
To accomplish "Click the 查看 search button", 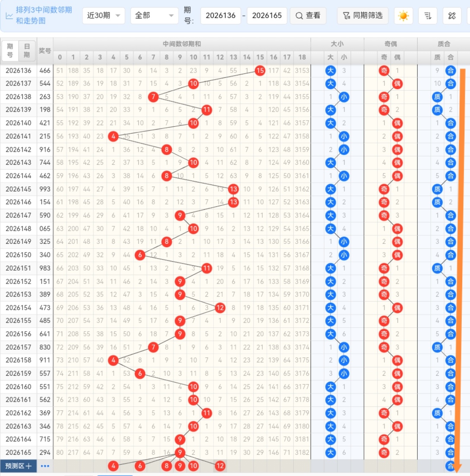I will pos(308,16).
